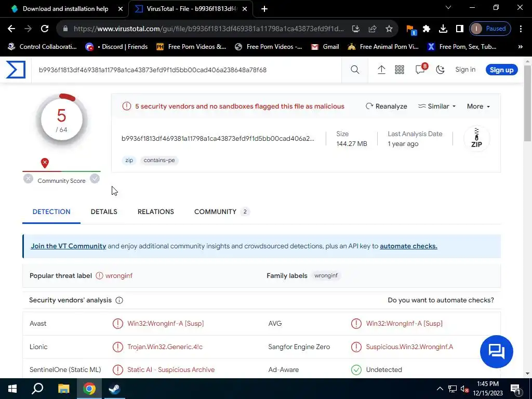The image size is (532, 399).
Task: Click the Sign in link
Action: (x=465, y=70)
